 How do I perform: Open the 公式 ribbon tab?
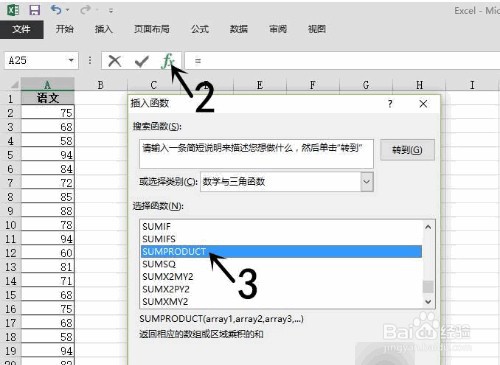tap(200, 29)
